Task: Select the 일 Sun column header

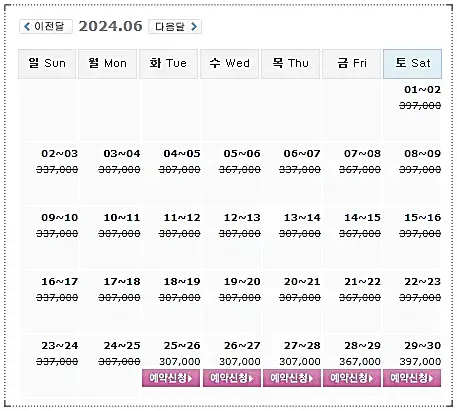Action: (47, 64)
